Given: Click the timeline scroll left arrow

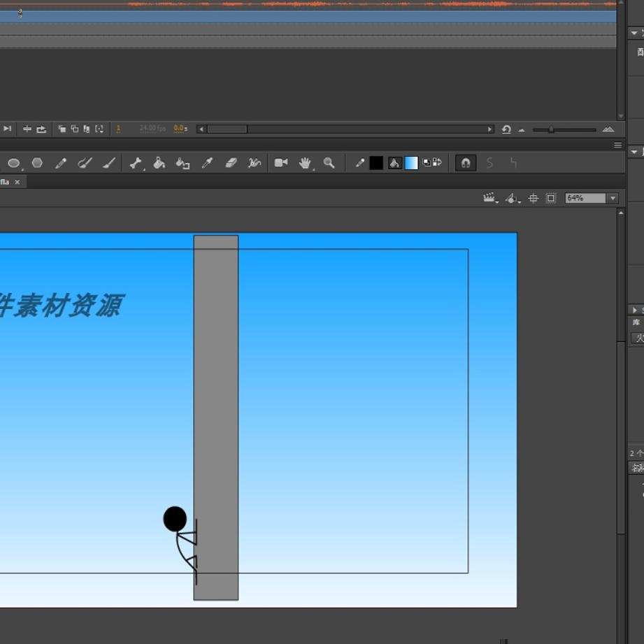Looking at the screenshot, I should pos(201,129).
